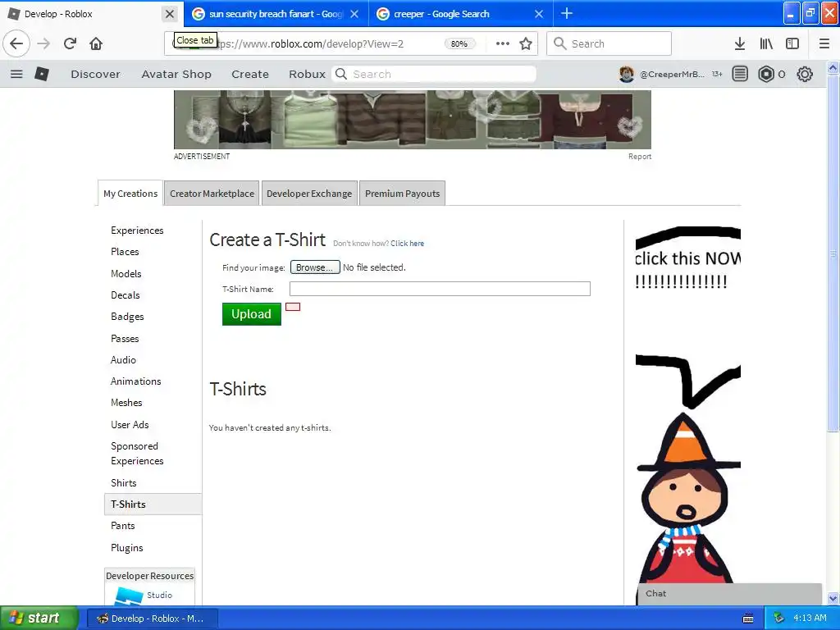The height and width of the screenshot is (630, 840).
Task: Reload the current page
Action: coord(70,43)
